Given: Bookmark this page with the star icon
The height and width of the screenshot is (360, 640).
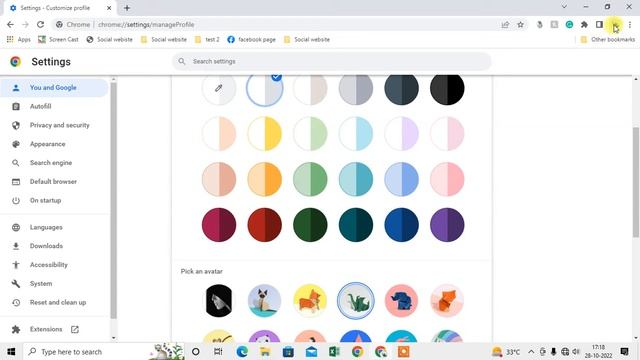Looking at the screenshot, I should click(520, 24).
